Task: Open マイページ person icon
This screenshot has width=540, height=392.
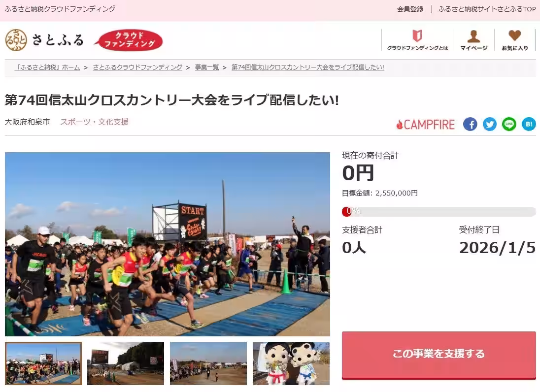Action: click(x=474, y=36)
